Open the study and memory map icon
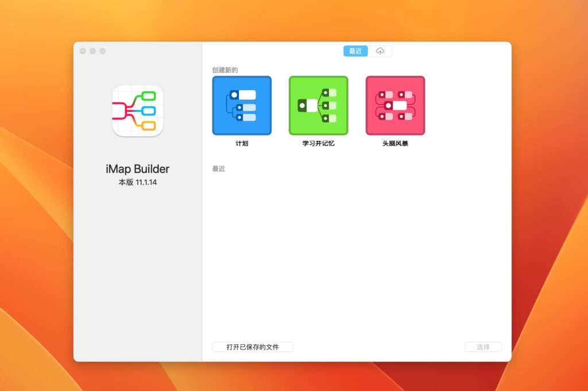The image size is (588, 391). tap(318, 105)
